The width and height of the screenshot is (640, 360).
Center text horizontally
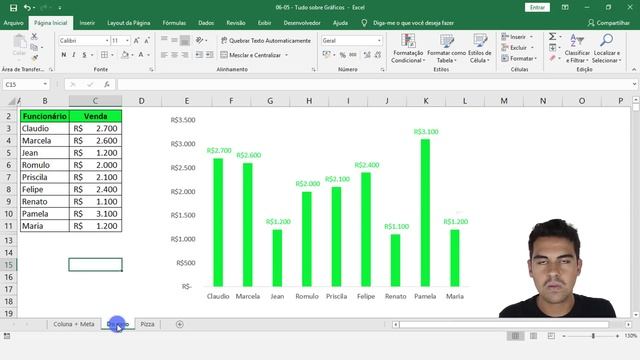click(174, 55)
